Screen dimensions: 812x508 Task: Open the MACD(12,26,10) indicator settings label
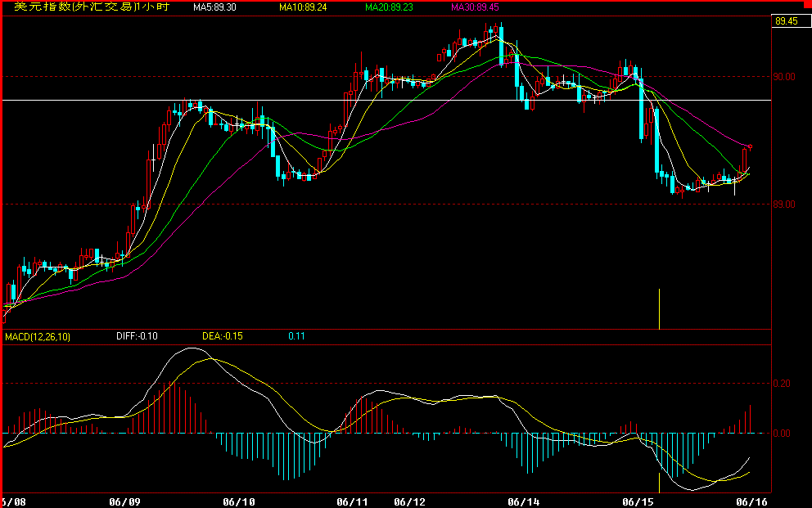(38, 336)
